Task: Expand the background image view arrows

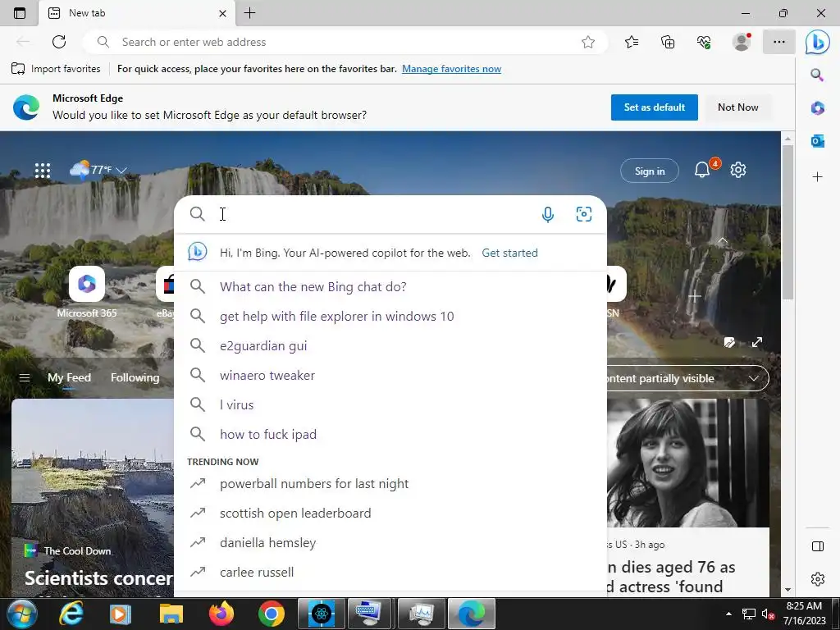Action: click(x=757, y=342)
